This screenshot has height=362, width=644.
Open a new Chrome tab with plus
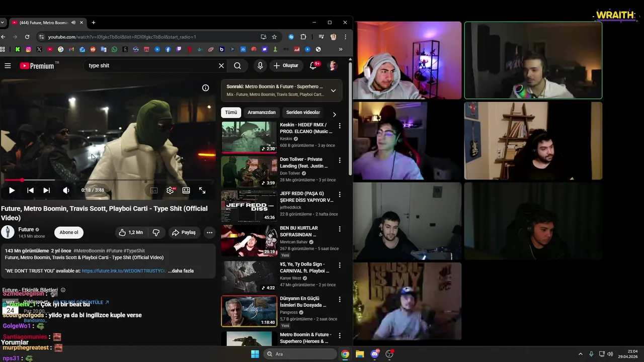click(x=93, y=23)
